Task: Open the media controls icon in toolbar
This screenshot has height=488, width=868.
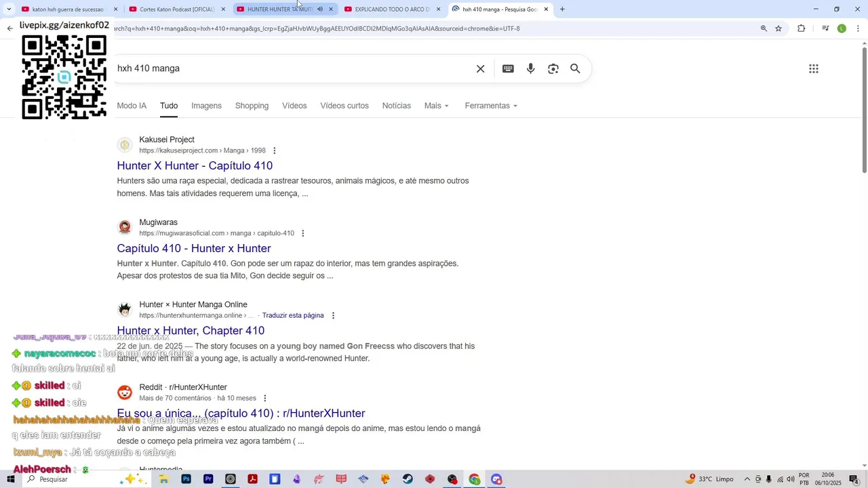Action: pos(825,28)
